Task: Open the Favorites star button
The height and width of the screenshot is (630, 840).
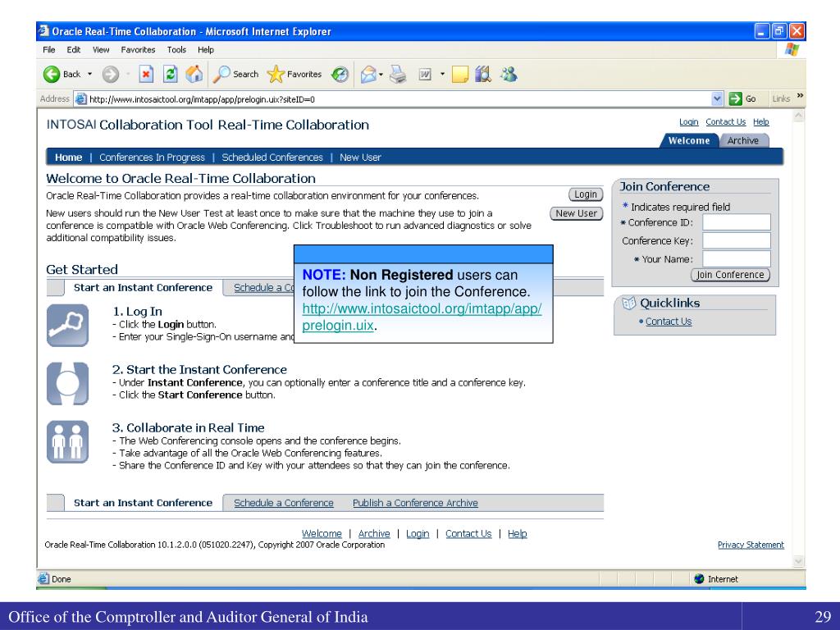Action: click(x=294, y=74)
